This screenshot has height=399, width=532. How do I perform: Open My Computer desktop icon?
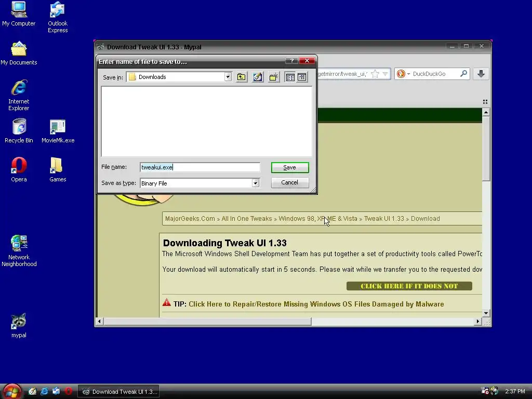(x=19, y=14)
